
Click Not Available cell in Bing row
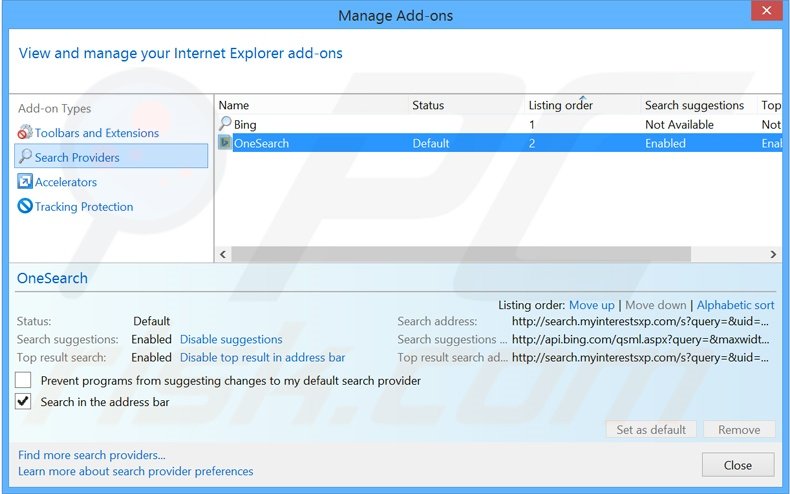(679, 125)
